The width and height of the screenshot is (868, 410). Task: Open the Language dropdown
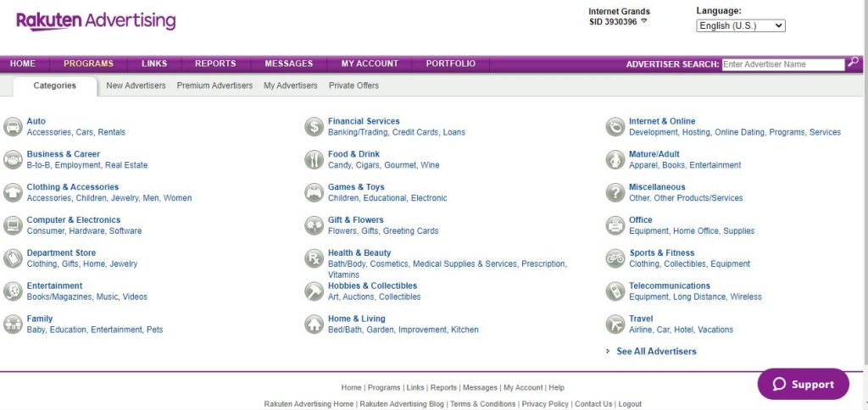tap(740, 25)
